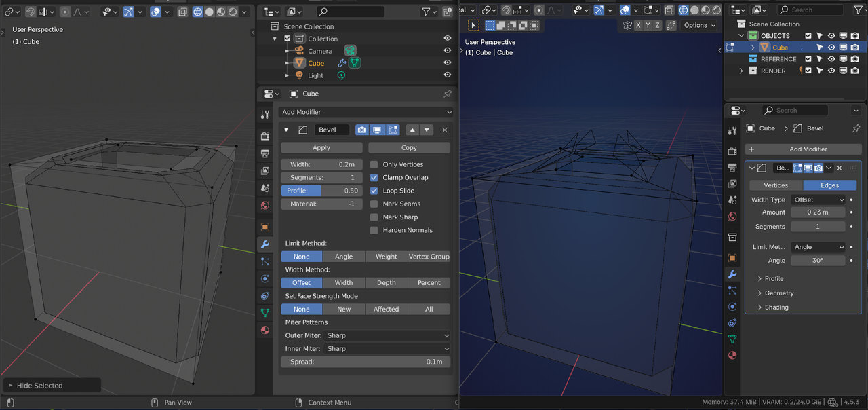Click the wireframe shading icon in right viewport
This screenshot has height=410, width=868.
click(x=684, y=11)
